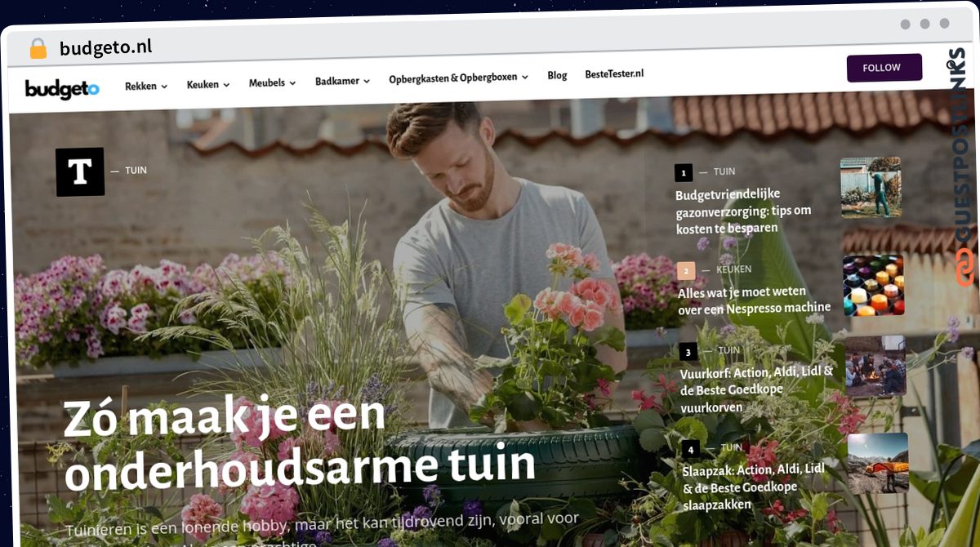Open the Slaapzak tent thumbnail
The height and width of the screenshot is (547, 980).
tap(878, 463)
